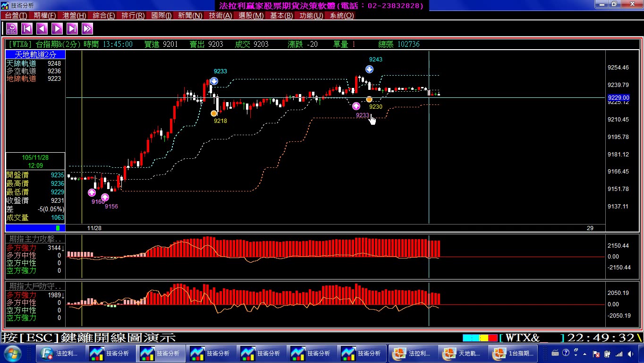Step back one bar in replay
This screenshot has width=644, height=363.
[42, 29]
